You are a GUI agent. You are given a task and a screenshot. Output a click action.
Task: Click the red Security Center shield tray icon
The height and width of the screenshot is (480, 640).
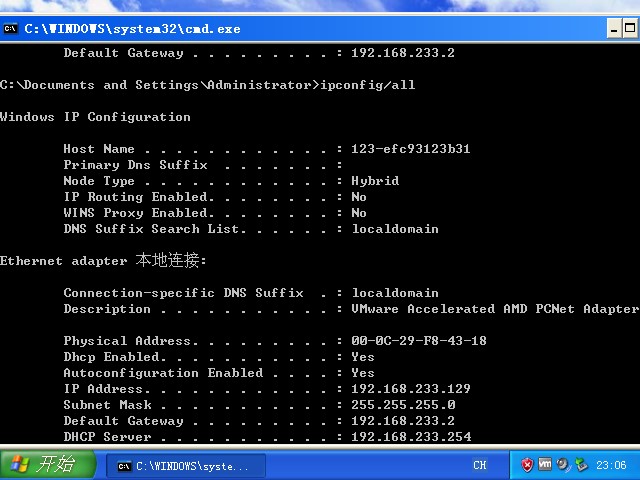tap(527, 464)
